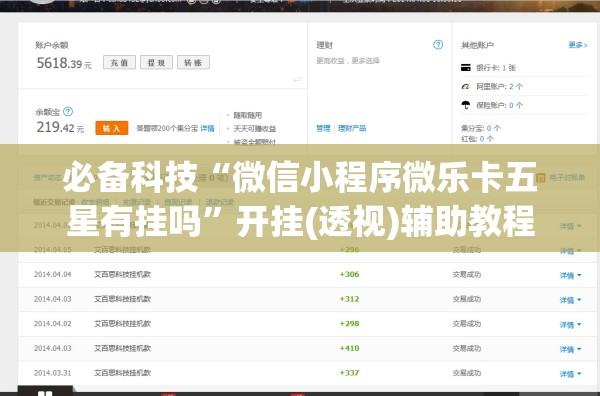Click 交易成功 status in the +410 row

click(x=467, y=348)
